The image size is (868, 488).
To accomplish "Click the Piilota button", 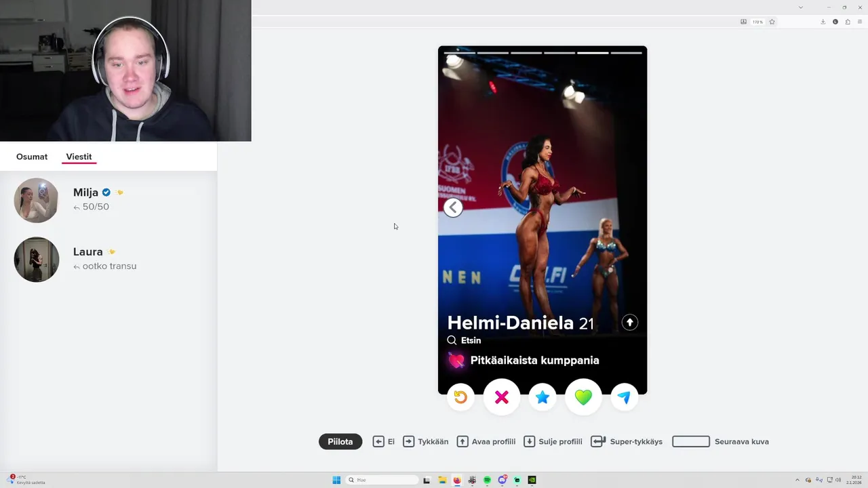I will tap(340, 441).
